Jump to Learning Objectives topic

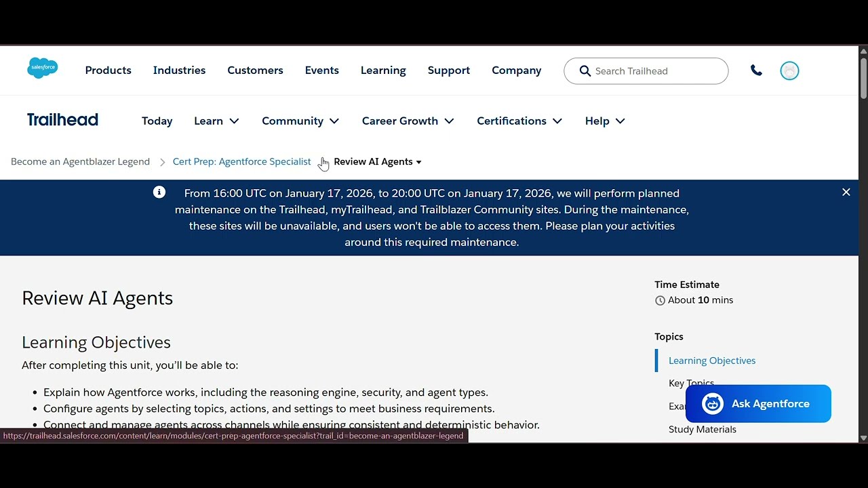click(712, 361)
